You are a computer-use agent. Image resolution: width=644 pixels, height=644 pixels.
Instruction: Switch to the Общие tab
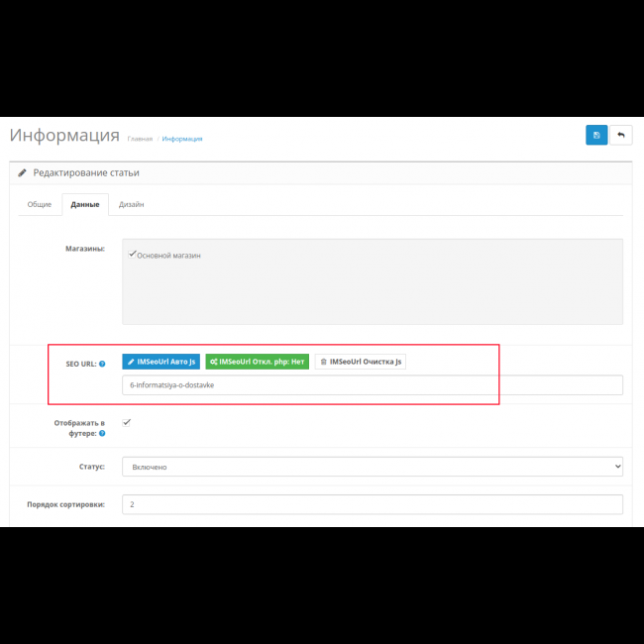(40, 204)
